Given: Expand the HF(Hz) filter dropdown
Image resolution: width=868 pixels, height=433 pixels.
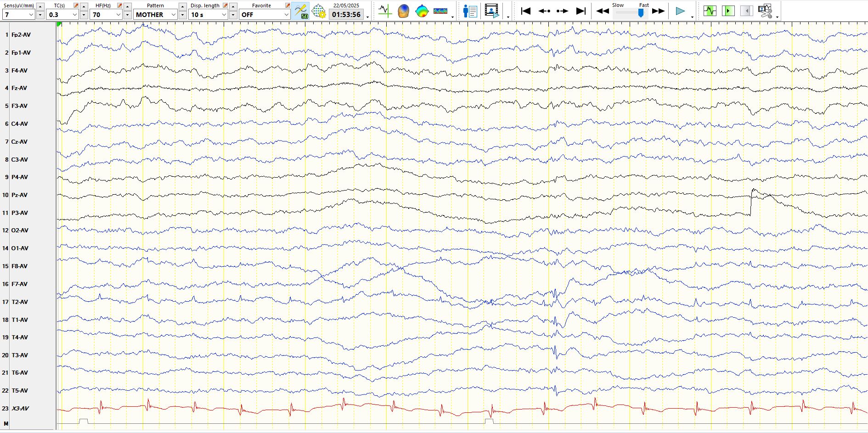Looking at the screenshot, I should click(106, 15).
